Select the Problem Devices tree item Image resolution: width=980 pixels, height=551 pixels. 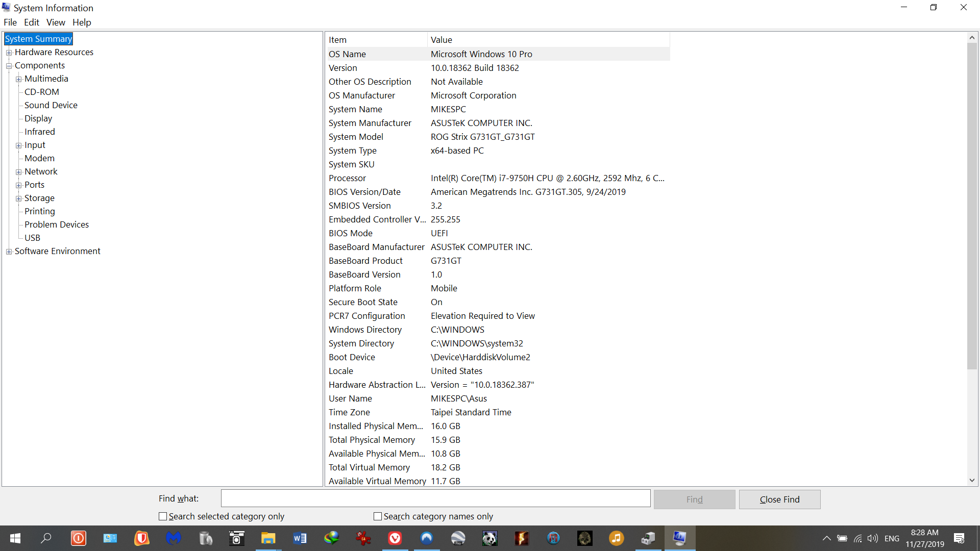coord(57,224)
